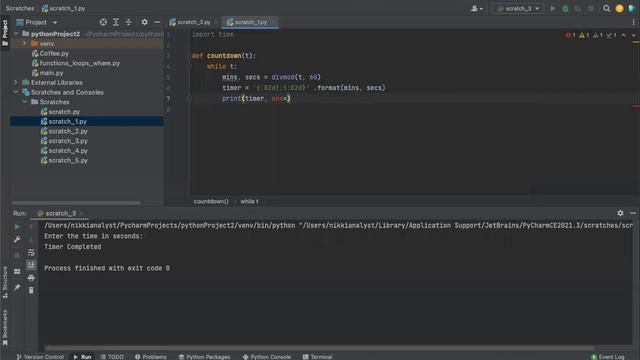Restore layout icon in Run panel

tap(17, 271)
